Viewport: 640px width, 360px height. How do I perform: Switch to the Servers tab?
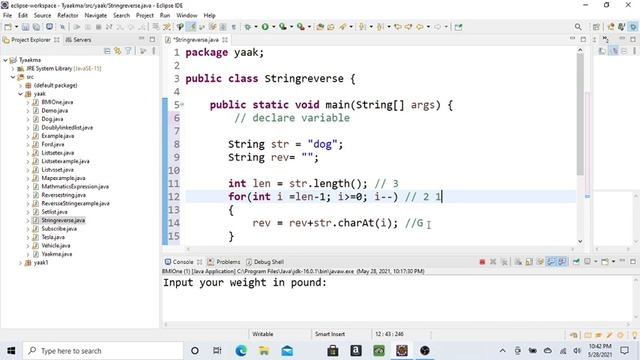pyautogui.click(x=78, y=40)
